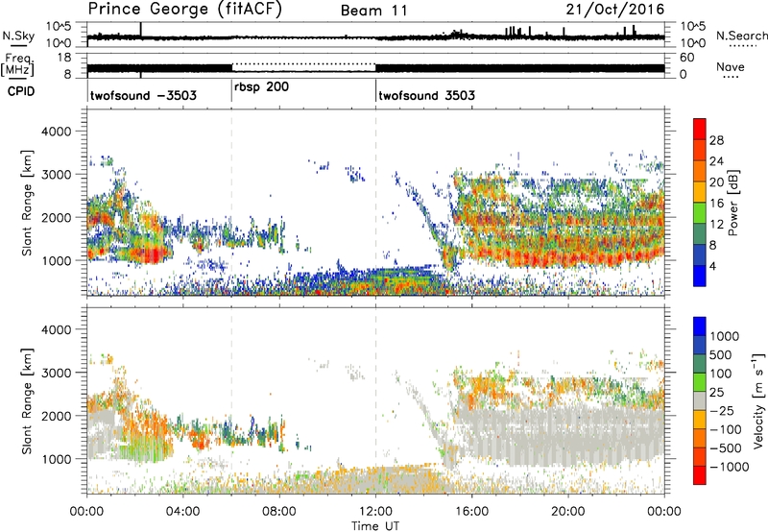Viewport: 768px width, 532px height.
Task: Click the "N.Search" legend label
Action: [x=742, y=36]
